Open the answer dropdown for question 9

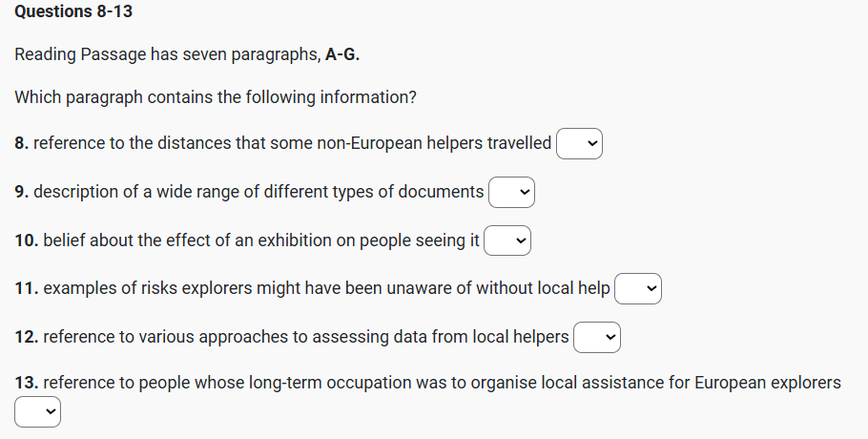[x=512, y=193]
